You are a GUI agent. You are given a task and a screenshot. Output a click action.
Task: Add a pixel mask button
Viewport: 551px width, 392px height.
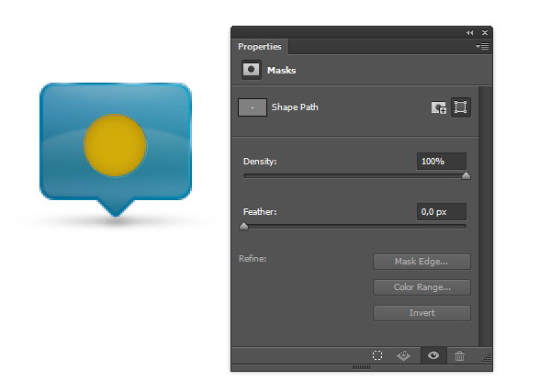[x=439, y=107]
